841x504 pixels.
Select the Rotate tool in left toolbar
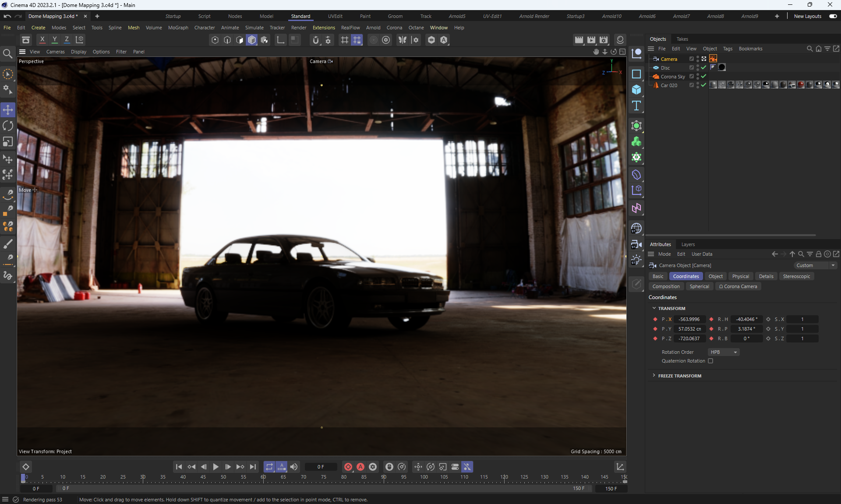8,126
